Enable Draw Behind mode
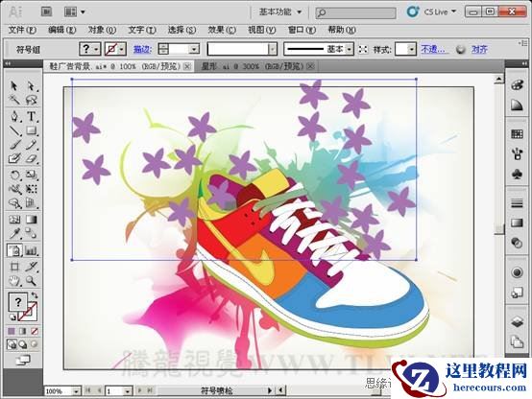Image resolution: width=532 pixels, height=399 pixels. click(23, 344)
